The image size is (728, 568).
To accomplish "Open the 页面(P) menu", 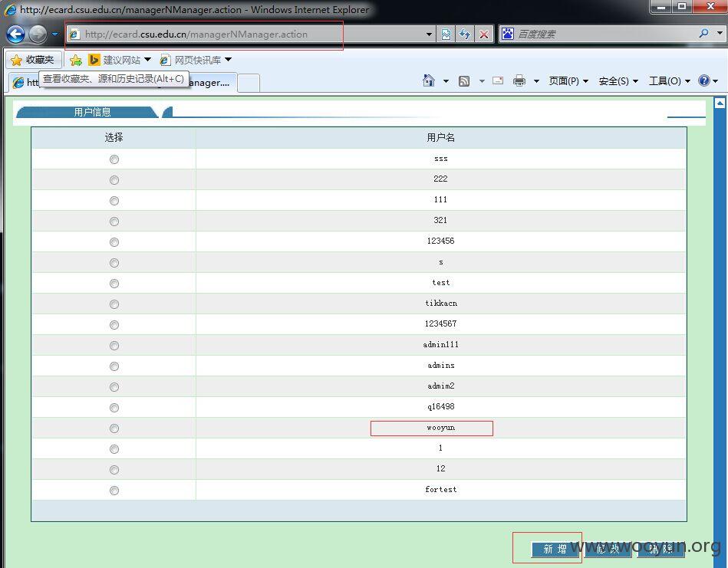I will (x=568, y=81).
